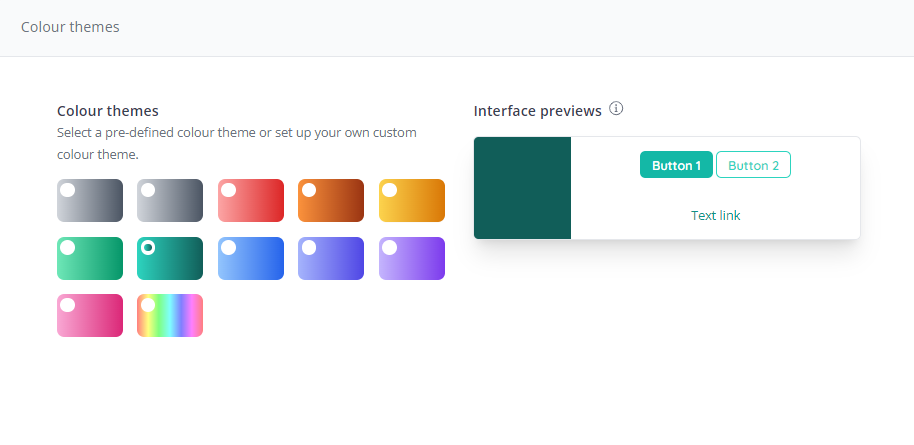Click the bold Colour themes section heading
The height and width of the screenshot is (445, 914).
click(108, 111)
